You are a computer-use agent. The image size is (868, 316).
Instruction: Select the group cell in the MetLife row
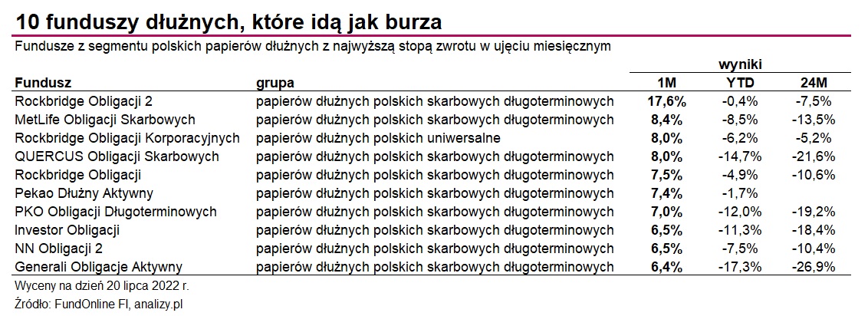tap(435, 120)
